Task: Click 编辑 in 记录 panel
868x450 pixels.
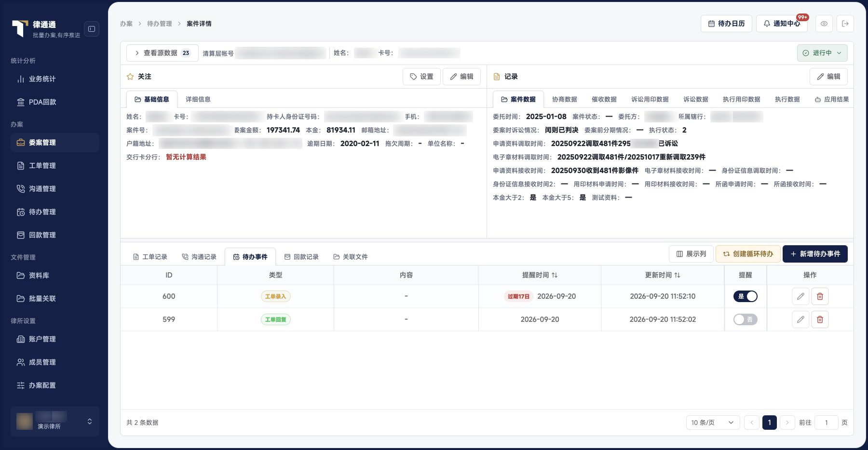Action: pos(828,77)
